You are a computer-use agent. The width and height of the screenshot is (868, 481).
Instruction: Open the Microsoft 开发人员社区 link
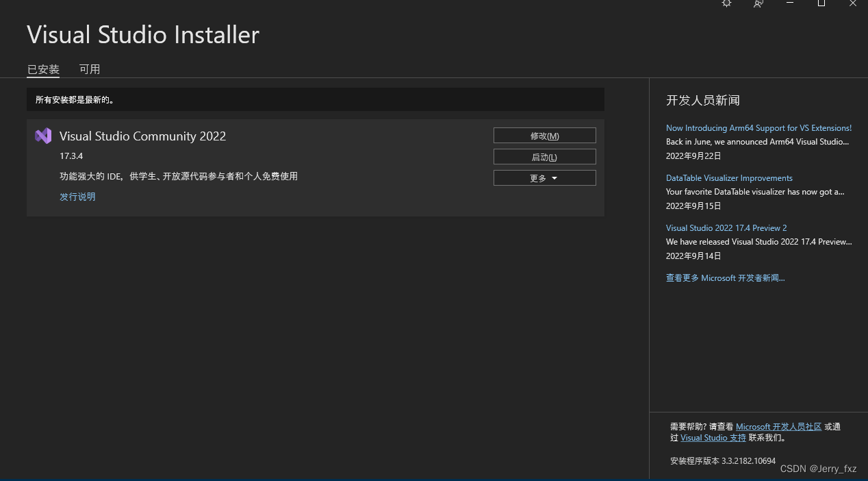pos(778,426)
